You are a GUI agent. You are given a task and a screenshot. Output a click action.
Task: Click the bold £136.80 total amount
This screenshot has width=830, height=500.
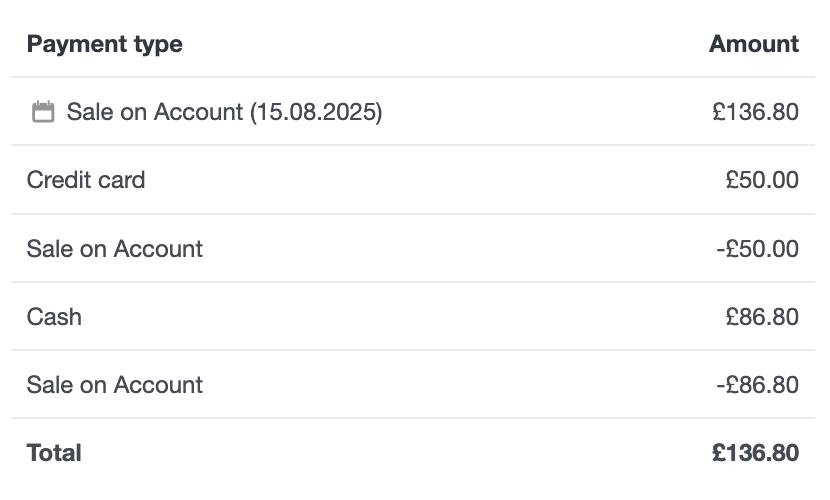tap(755, 453)
